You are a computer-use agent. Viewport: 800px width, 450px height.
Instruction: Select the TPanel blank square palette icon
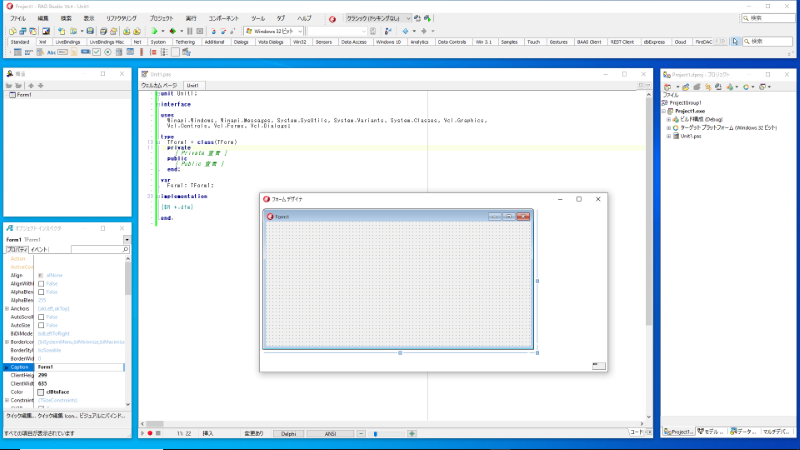(175, 52)
